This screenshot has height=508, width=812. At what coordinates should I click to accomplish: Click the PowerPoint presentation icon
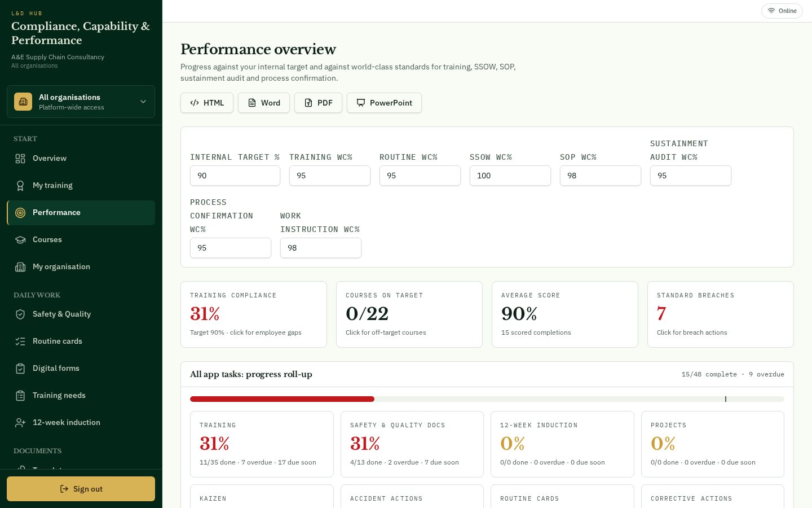[x=361, y=103]
